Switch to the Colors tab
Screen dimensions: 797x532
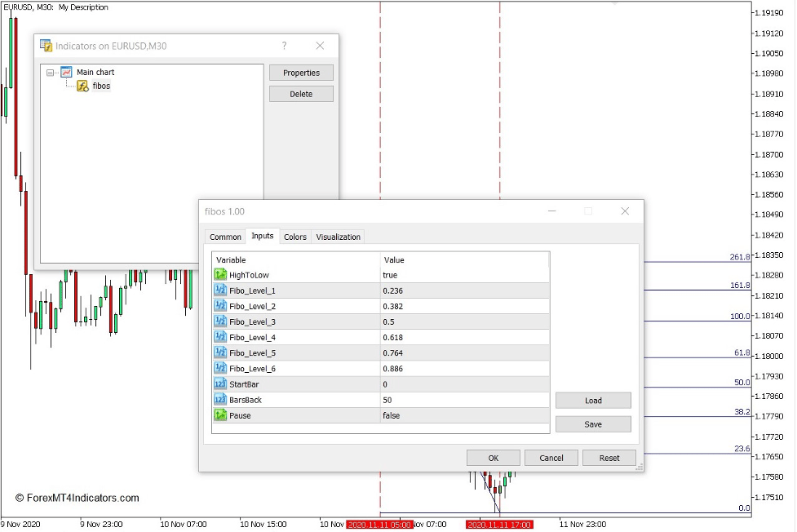pos(294,237)
